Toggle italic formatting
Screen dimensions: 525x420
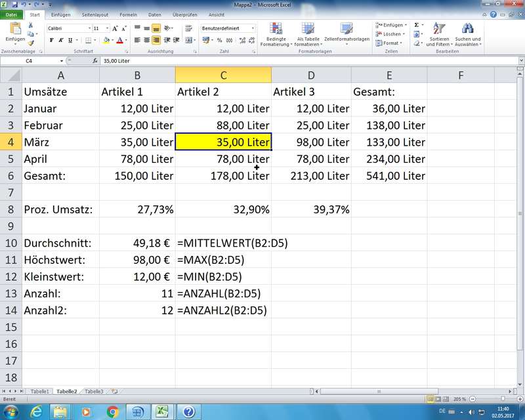[61, 40]
